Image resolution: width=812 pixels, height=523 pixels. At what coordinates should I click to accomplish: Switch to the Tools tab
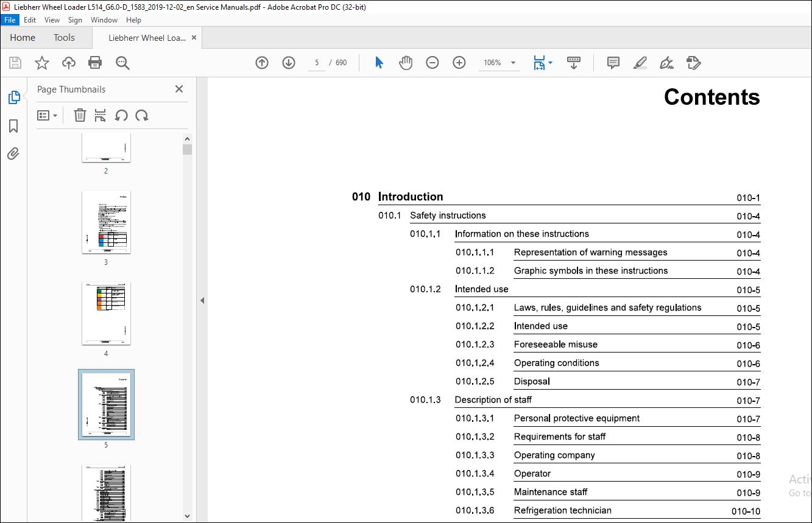pos(64,38)
